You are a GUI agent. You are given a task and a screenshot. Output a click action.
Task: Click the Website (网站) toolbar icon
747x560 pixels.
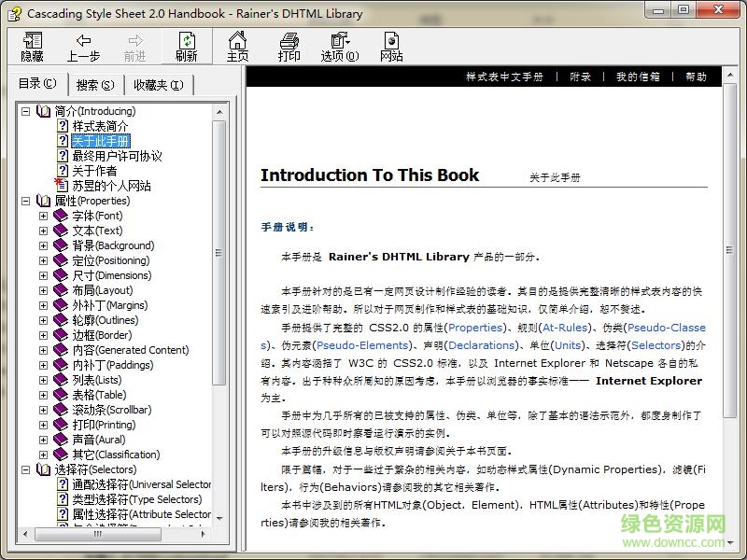point(391,40)
